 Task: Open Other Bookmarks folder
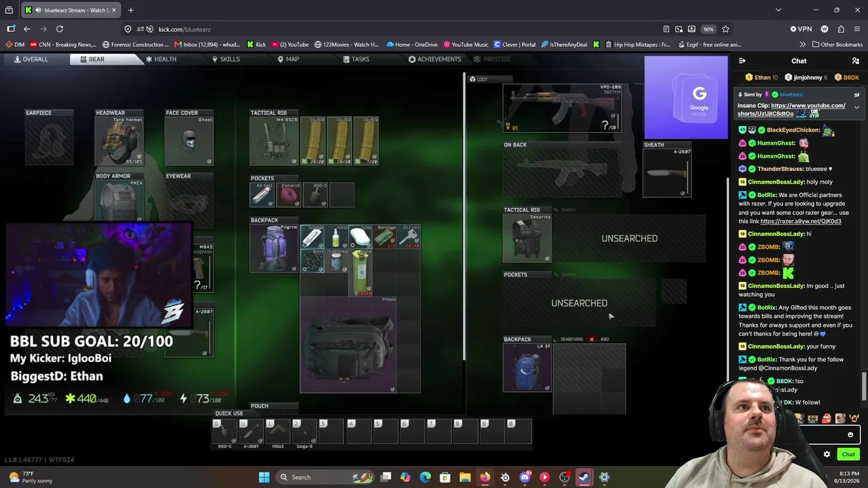(837, 45)
